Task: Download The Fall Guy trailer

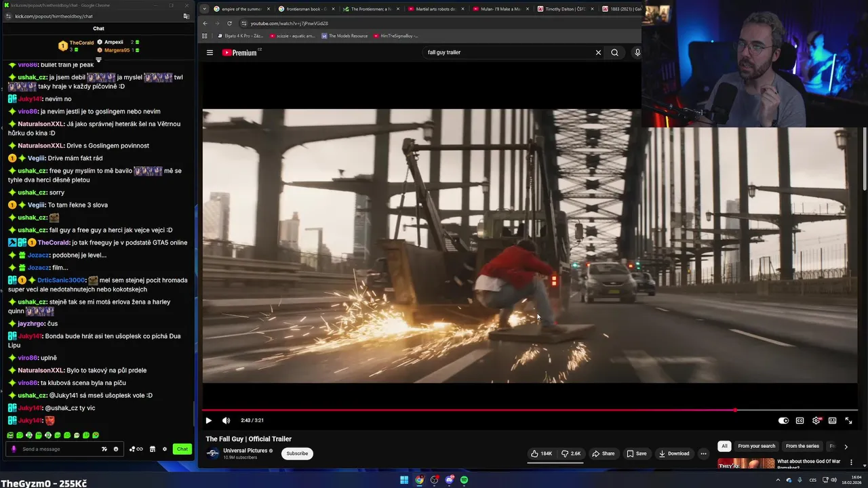Action: click(x=674, y=453)
